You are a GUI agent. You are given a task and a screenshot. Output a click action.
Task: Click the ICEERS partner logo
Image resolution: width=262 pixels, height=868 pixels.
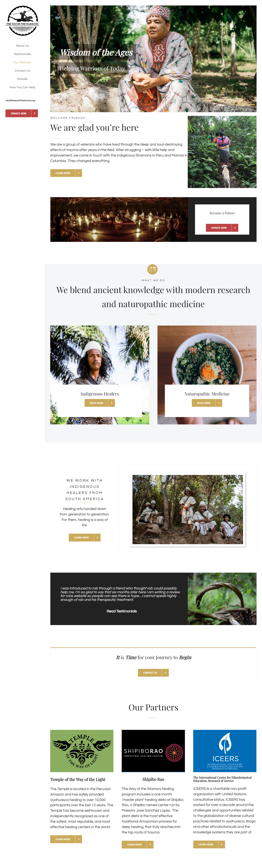pyautogui.click(x=225, y=751)
